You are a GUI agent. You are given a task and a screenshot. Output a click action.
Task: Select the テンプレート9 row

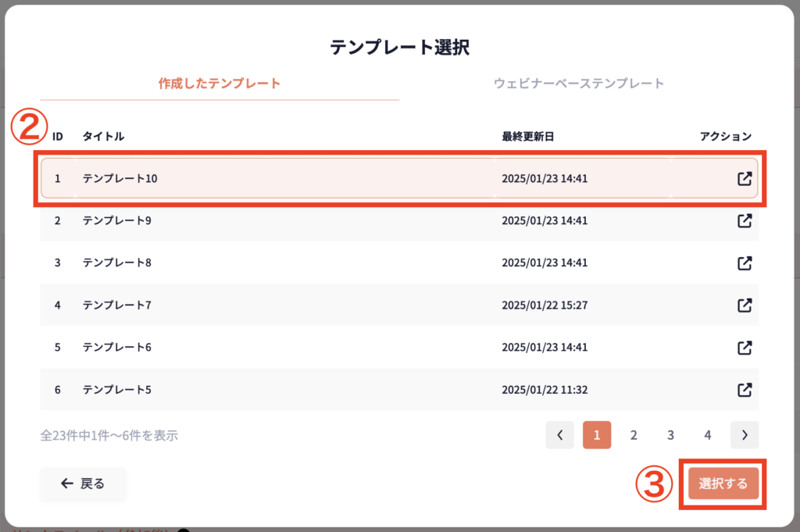[312, 220]
